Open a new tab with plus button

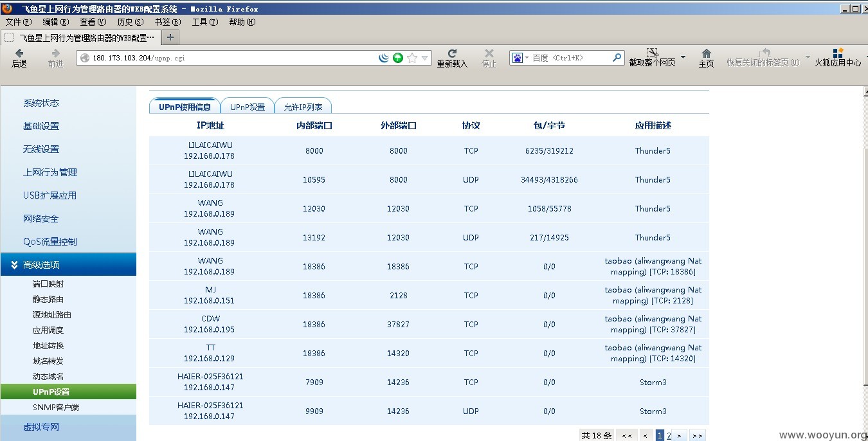click(170, 37)
